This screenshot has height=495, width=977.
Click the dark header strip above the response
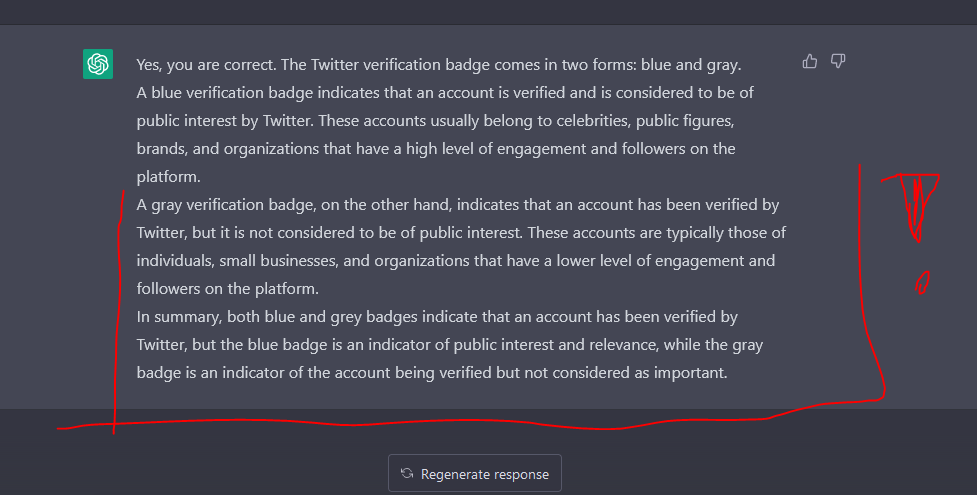(x=488, y=12)
